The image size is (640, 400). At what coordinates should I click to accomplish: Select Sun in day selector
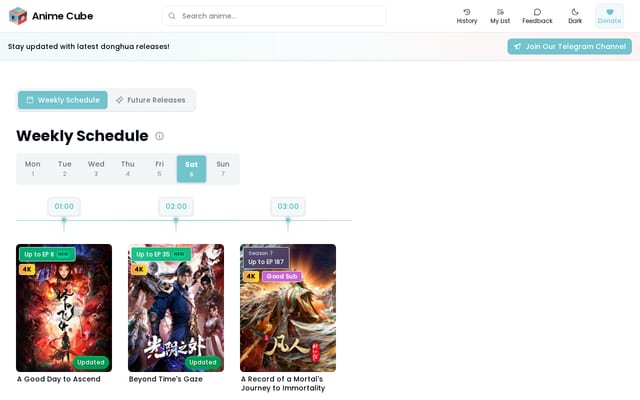(223, 169)
